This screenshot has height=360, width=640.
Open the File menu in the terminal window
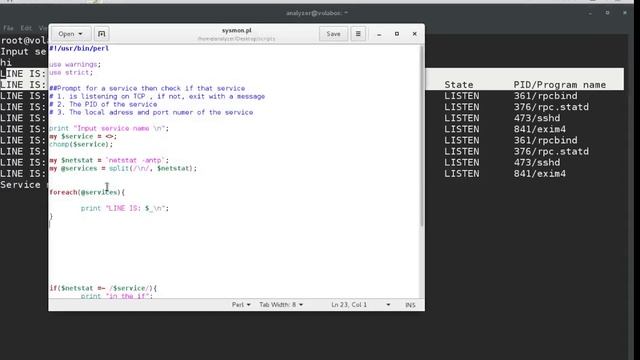point(8,28)
